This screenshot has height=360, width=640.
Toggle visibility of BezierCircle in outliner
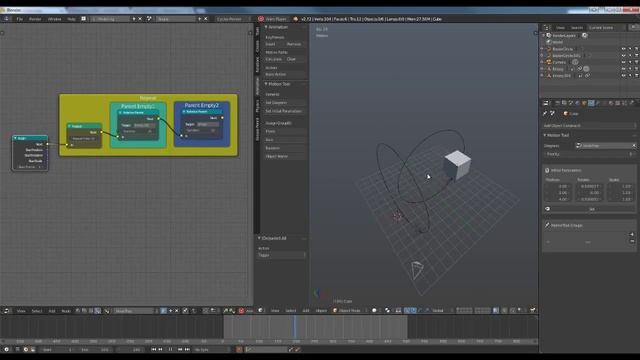(x=623, y=49)
